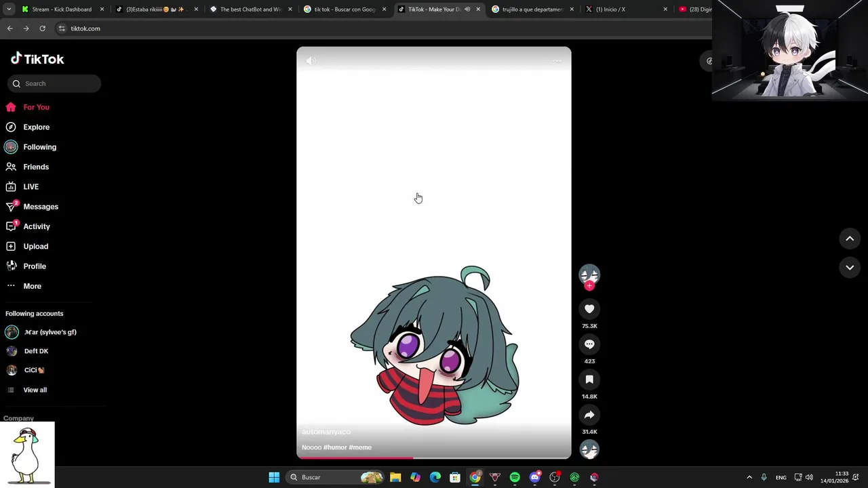Image resolution: width=868 pixels, height=488 pixels.
Task: Open the video three-dots options menu
Action: [557, 61]
